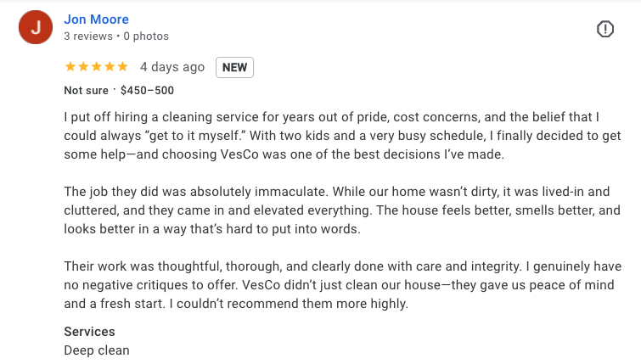The image size is (641, 364).
Task: Click the NEW badge beside the date
Action: [234, 67]
